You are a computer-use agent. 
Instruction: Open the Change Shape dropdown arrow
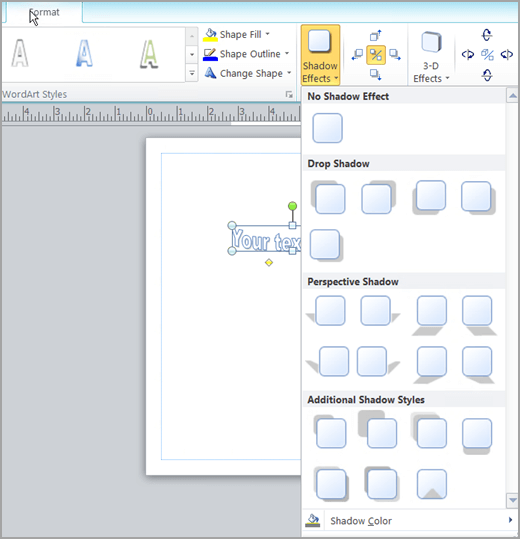(289, 73)
